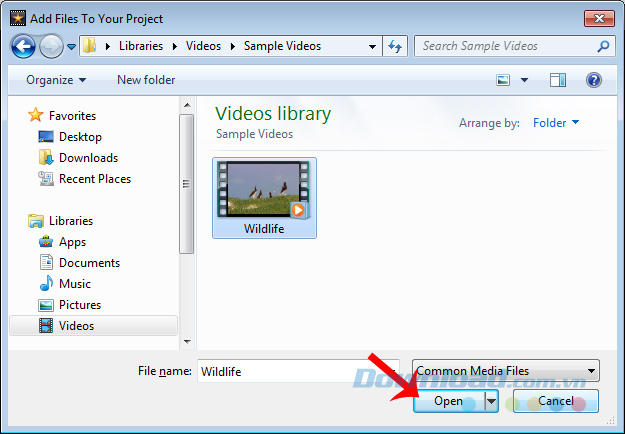The height and width of the screenshot is (434, 625).
Task: Select Libraries in the address path
Action: coord(141,46)
